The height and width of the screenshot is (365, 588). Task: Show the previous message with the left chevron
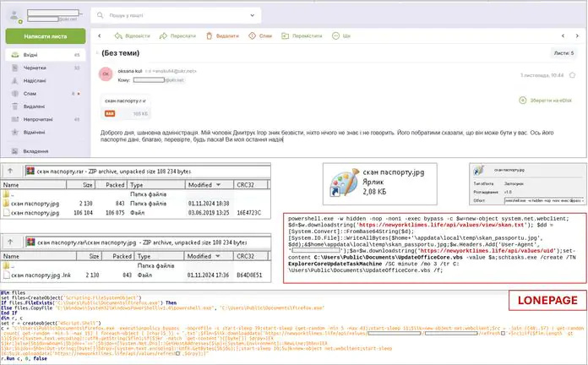(x=563, y=36)
